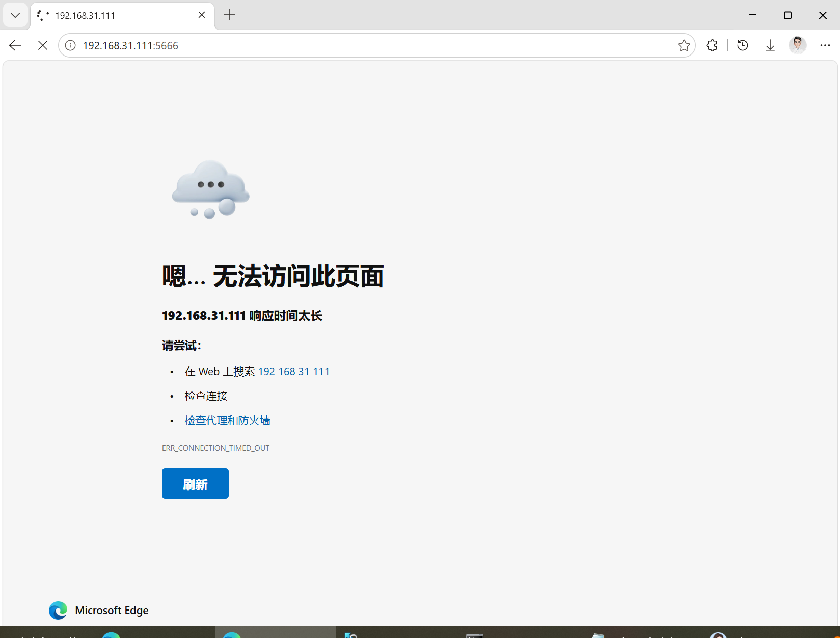Click the 请尝试 label
Image resolution: width=840 pixels, height=638 pixels.
coord(181,346)
